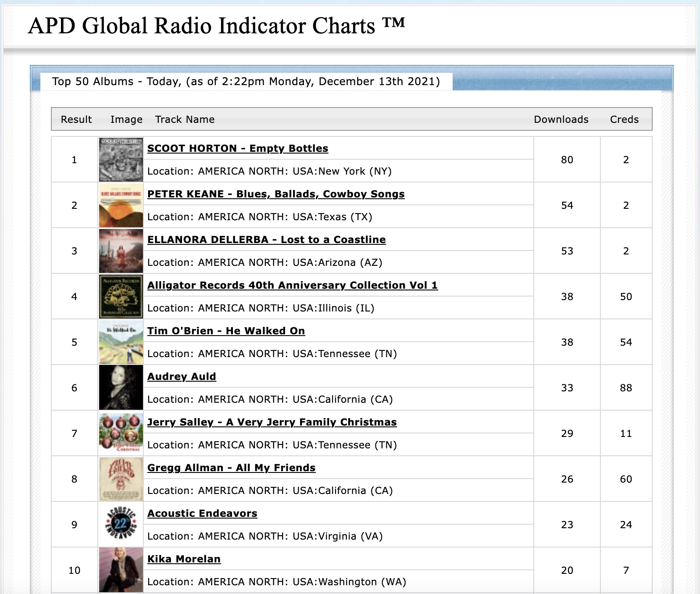Visit Jerry Salley - A Very Jerry Family Christmas

tap(272, 422)
